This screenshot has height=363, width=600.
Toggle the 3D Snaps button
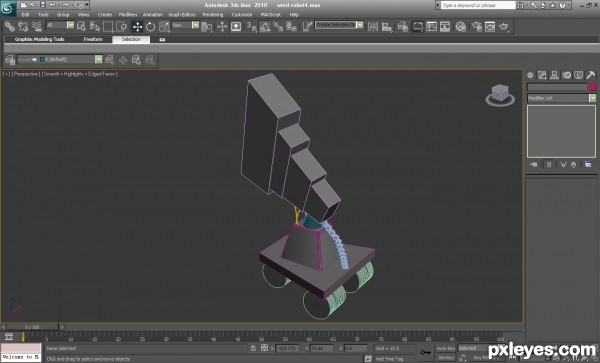click(x=251, y=26)
